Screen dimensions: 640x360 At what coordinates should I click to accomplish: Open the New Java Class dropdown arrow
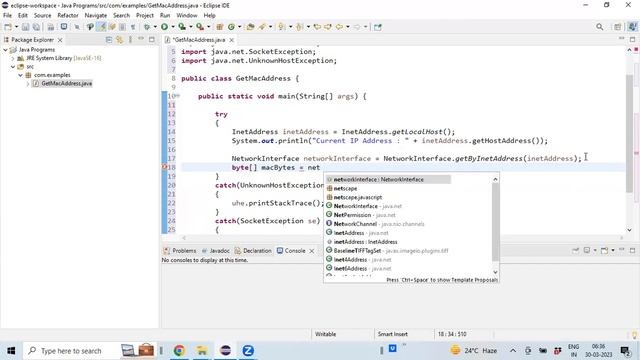coord(240,27)
